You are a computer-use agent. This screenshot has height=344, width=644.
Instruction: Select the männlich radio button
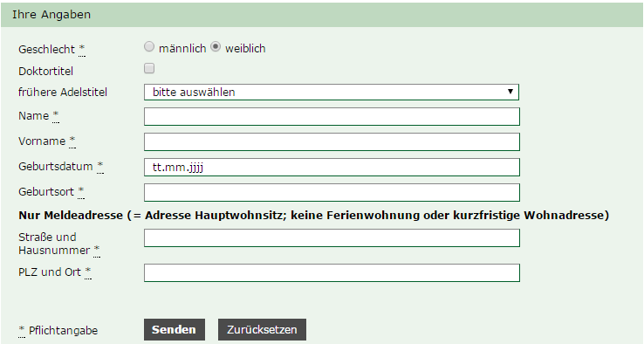tap(149, 47)
